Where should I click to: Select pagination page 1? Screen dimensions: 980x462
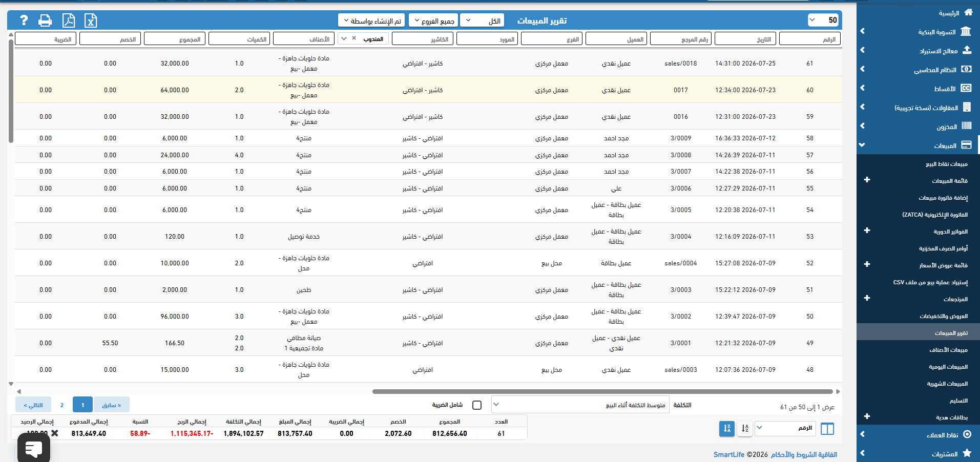click(x=82, y=405)
